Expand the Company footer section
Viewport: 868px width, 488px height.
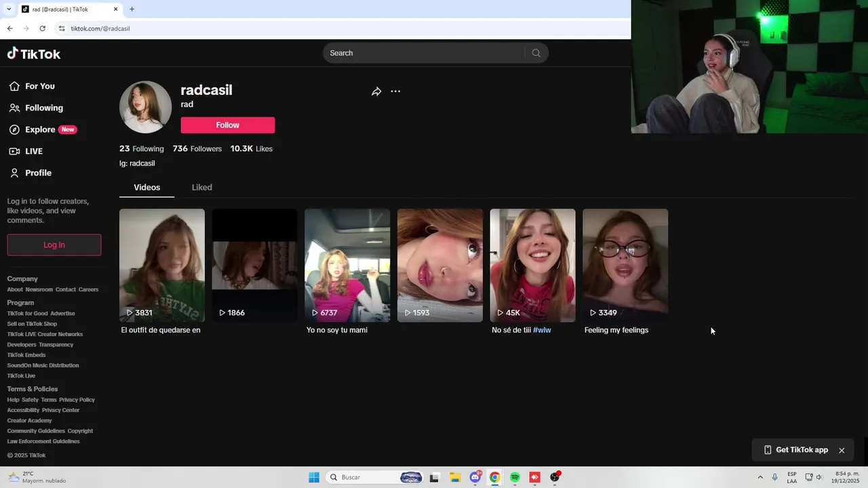pyautogui.click(x=22, y=279)
